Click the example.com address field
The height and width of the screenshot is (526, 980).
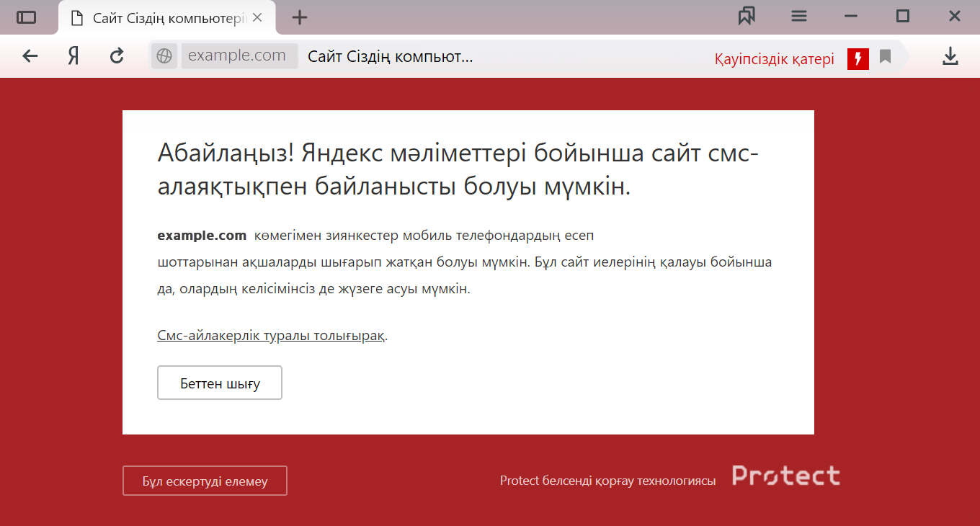(239, 55)
